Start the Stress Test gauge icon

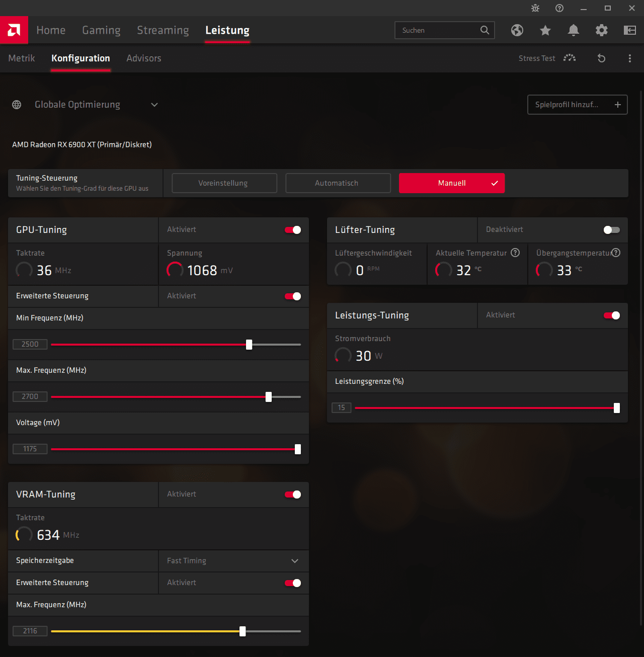coord(570,58)
